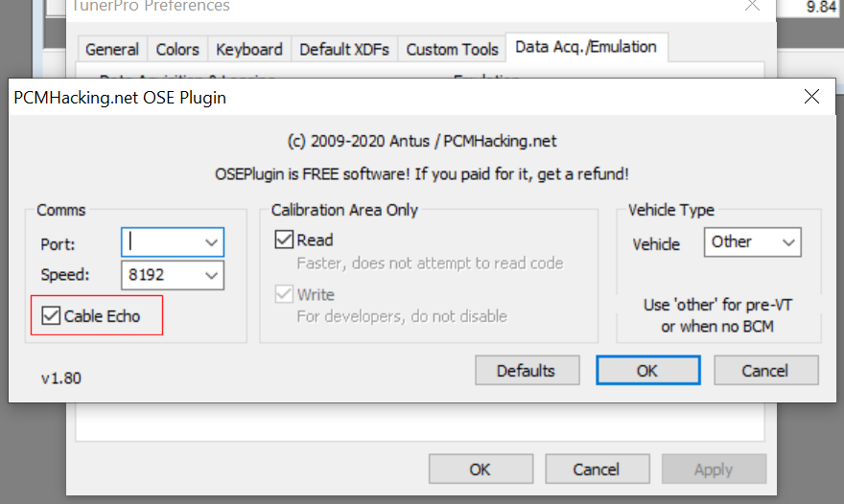Close the TunerPro Preferences window

tap(753, 6)
